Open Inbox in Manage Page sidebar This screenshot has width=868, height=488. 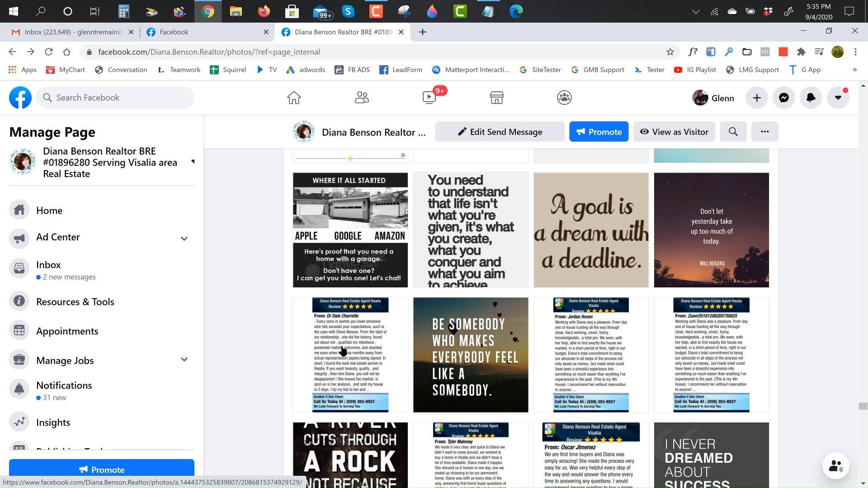(x=102, y=270)
